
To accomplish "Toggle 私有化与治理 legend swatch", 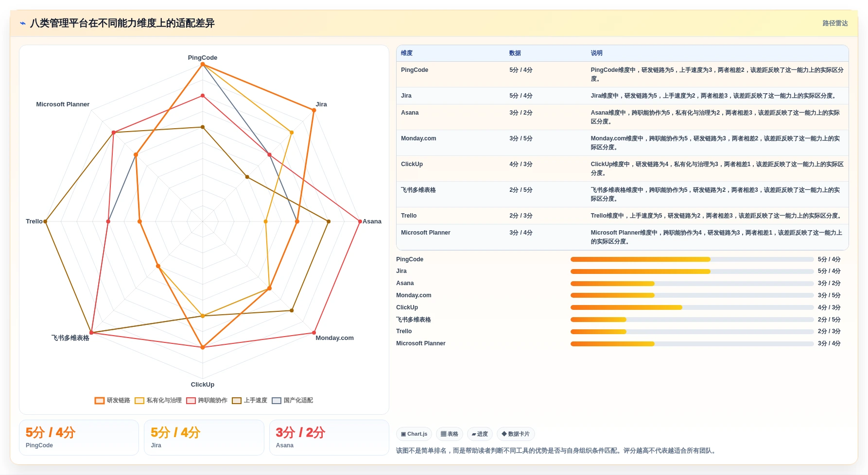I will tap(139, 401).
